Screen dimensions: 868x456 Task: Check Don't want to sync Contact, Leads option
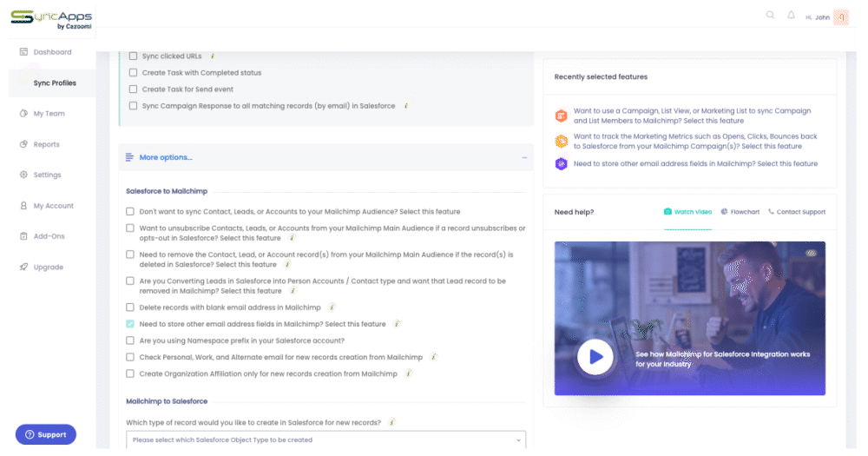(130, 212)
